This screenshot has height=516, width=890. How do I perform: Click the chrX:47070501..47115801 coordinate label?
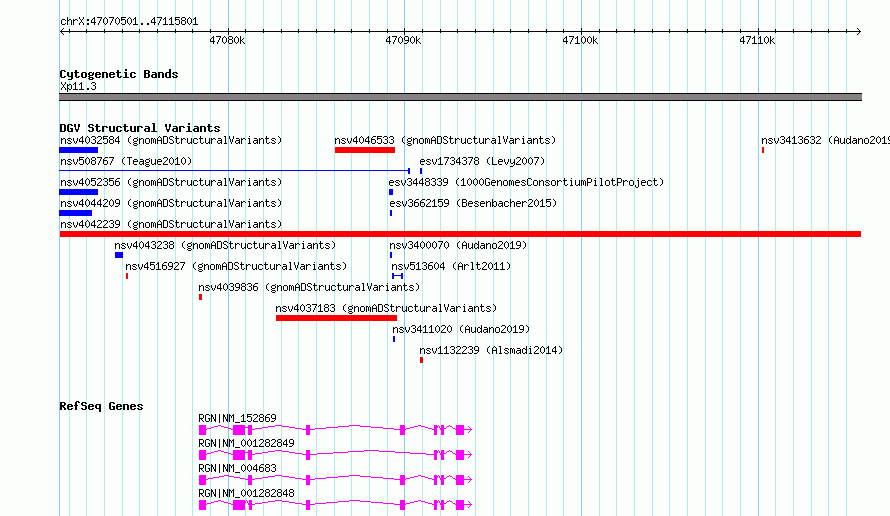click(x=129, y=22)
